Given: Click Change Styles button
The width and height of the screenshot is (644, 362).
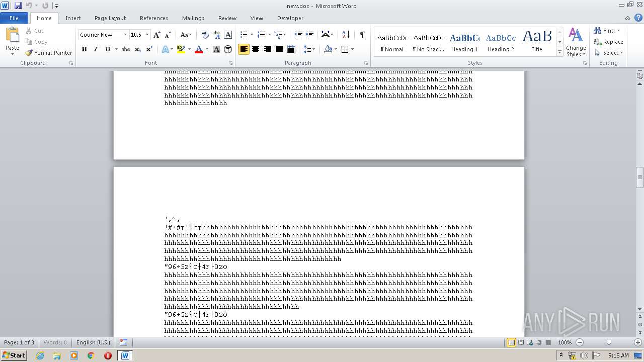Looking at the screenshot, I should click(x=576, y=42).
